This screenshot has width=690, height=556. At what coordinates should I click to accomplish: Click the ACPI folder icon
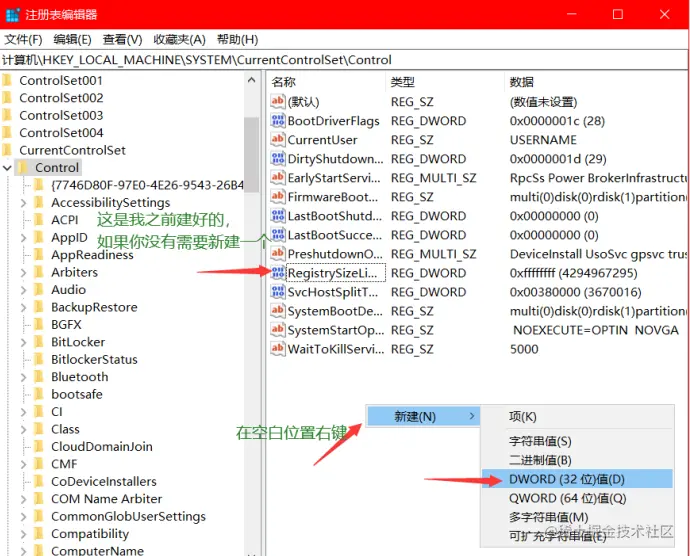coord(39,220)
